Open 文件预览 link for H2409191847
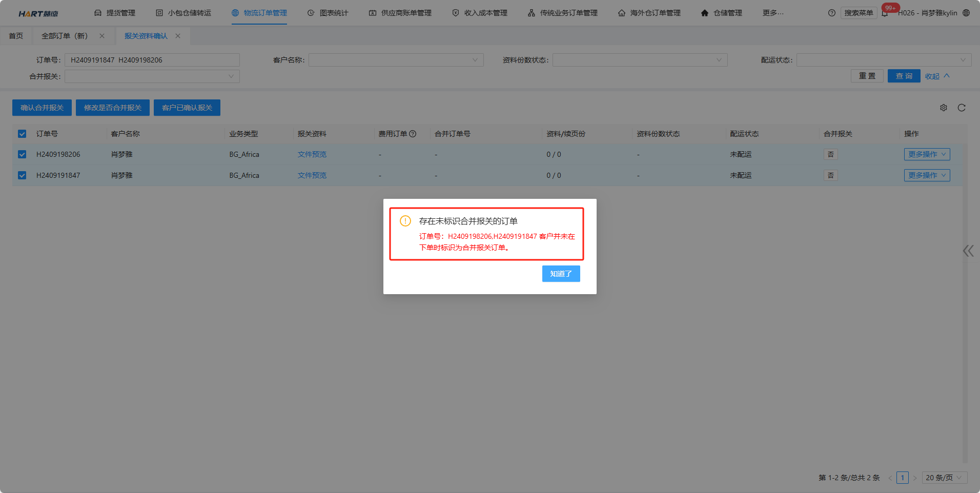 312,175
